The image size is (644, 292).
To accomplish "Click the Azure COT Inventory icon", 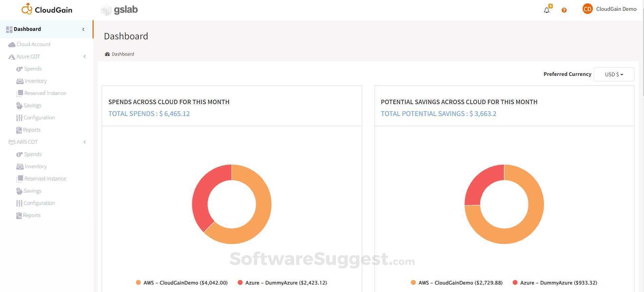I will point(20,81).
